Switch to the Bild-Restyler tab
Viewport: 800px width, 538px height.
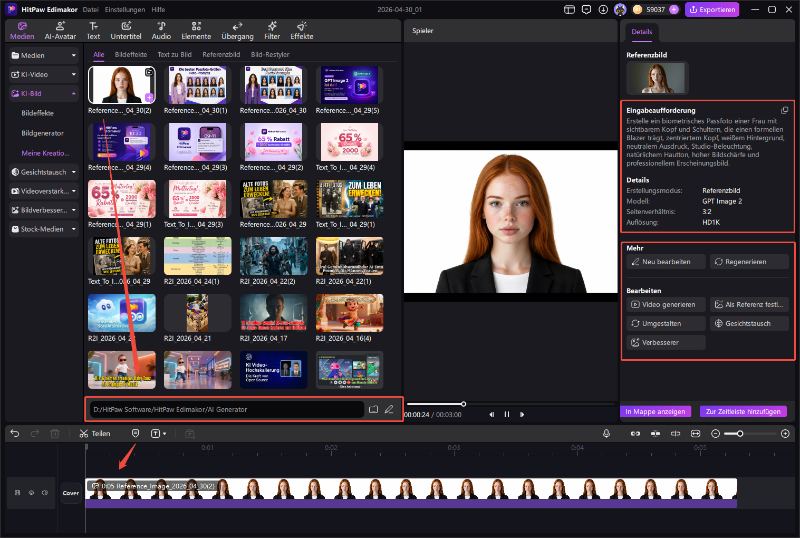[x=270, y=54]
